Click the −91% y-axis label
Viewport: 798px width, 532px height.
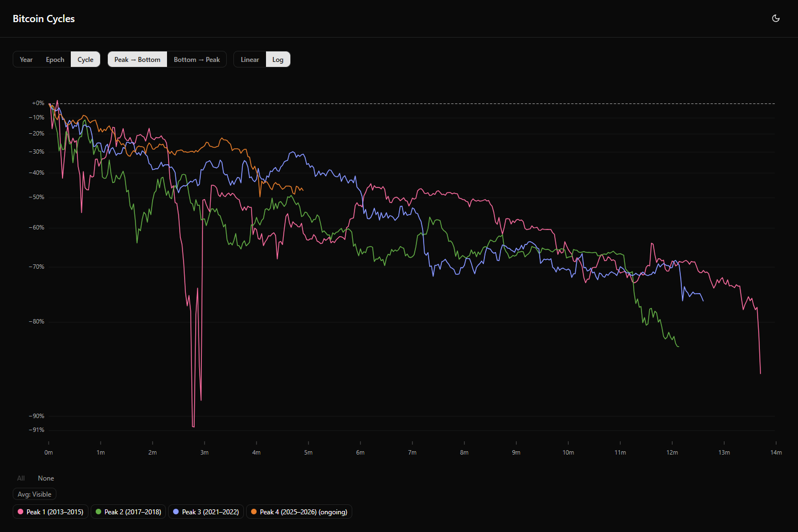point(36,430)
